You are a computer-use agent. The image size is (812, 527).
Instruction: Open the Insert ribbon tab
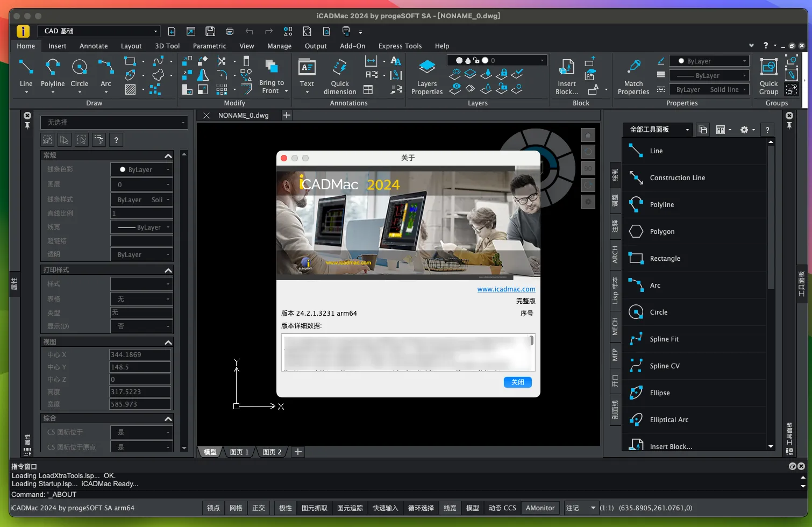coord(58,46)
